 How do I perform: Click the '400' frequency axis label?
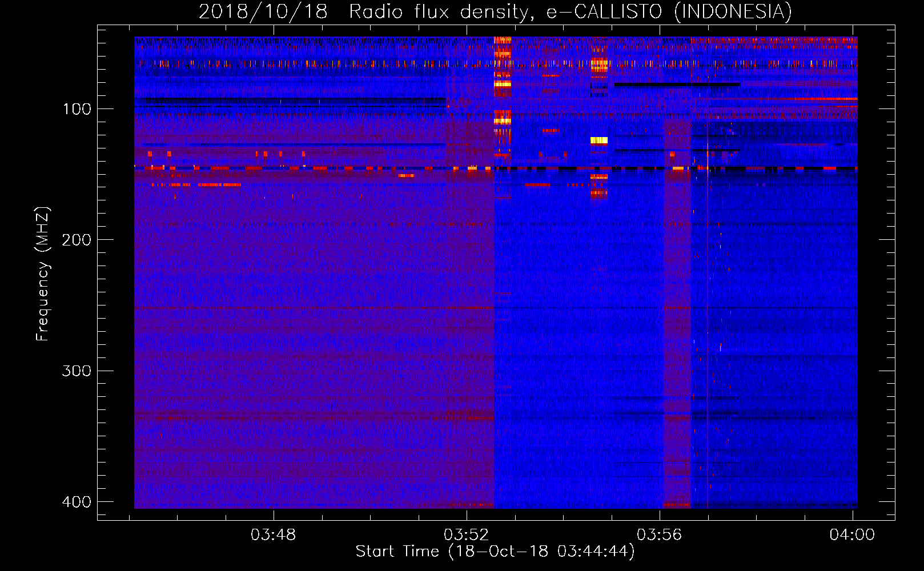(77, 502)
